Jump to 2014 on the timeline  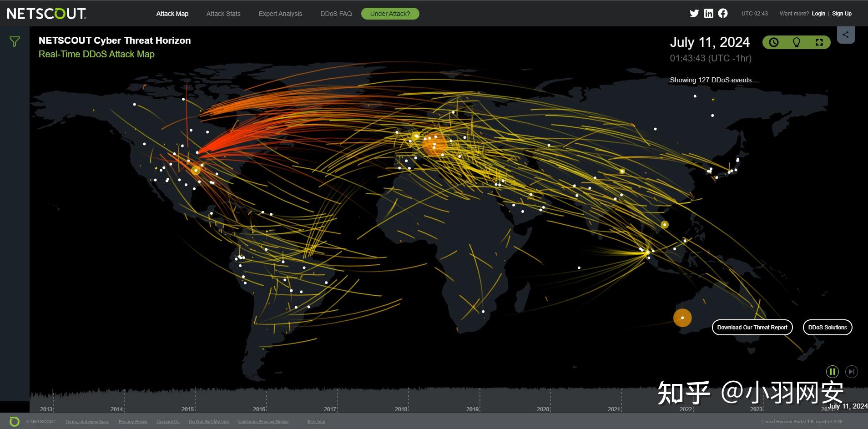[117, 409]
